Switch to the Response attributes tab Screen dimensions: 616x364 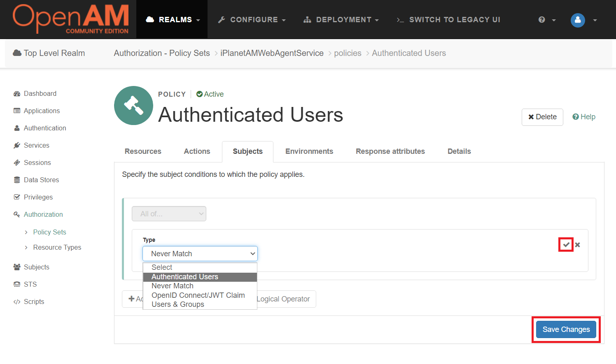point(390,151)
